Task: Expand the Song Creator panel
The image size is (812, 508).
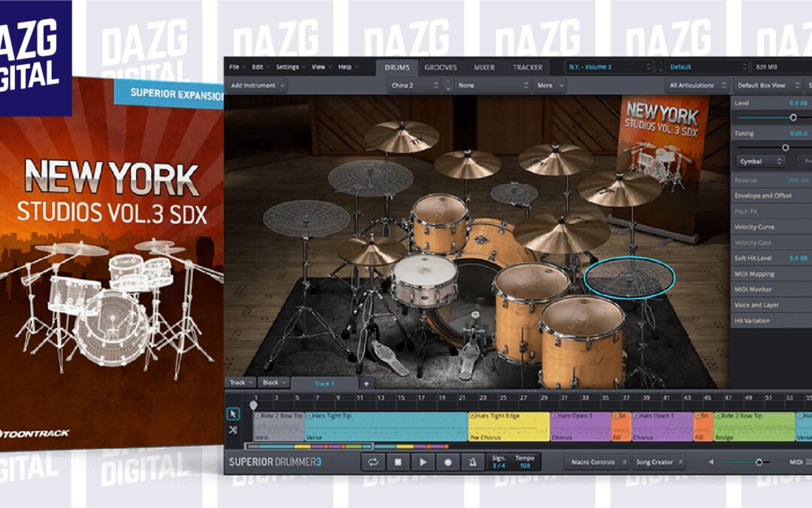Action: [x=658, y=462]
